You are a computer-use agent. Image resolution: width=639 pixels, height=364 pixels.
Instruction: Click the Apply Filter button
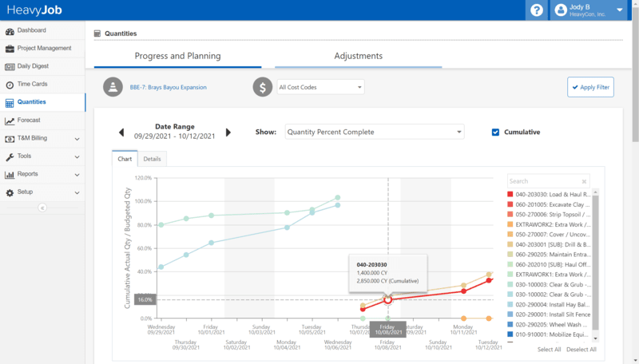590,87
